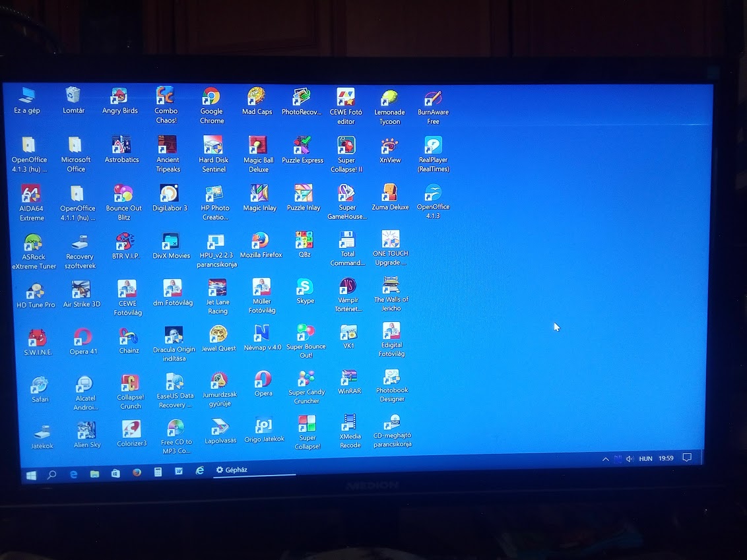Select the Opera 41 icon
Image resolution: width=747 pixels, height=560 pixels.
tap(83, 342)
